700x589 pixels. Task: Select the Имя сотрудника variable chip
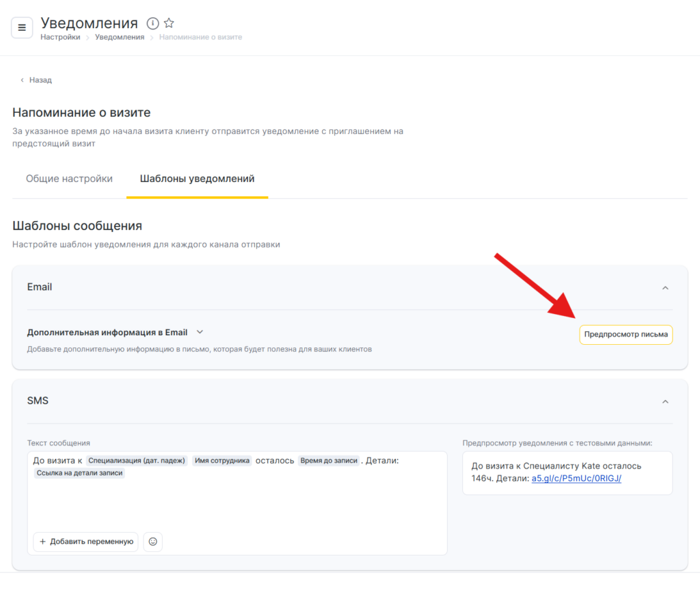point(222,461)
